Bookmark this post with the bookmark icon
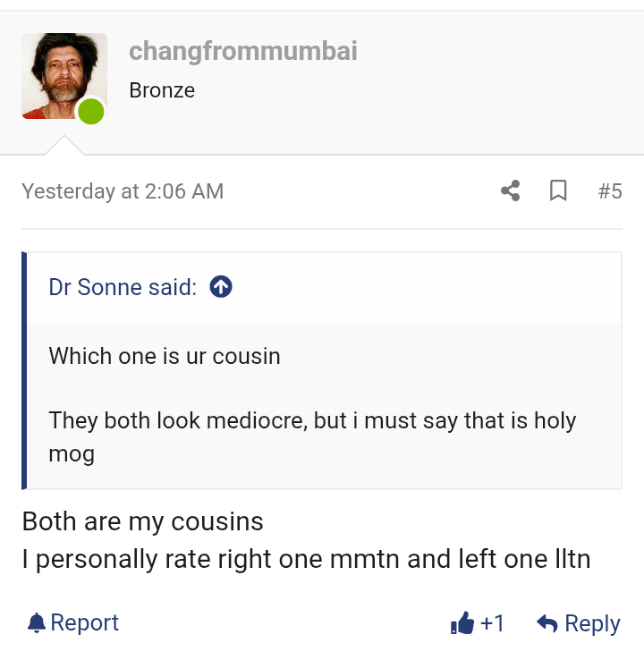This screenshot has height=660, width=644. [558, 190]
